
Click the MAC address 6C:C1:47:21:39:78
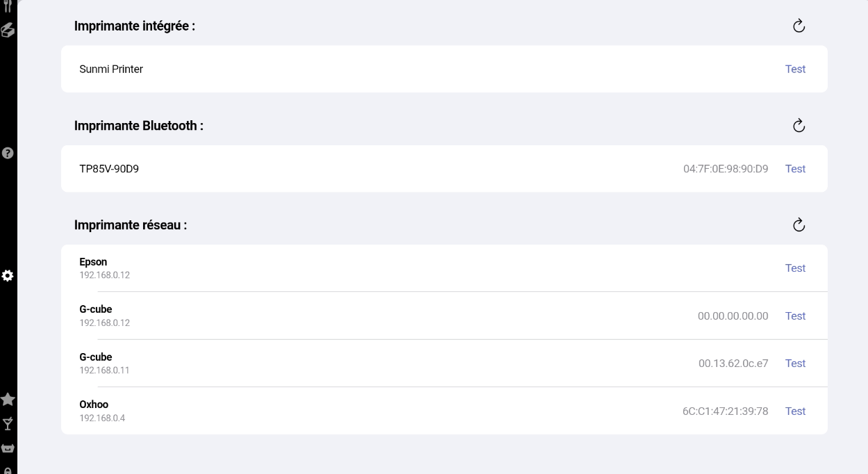[x=725, y=411]
